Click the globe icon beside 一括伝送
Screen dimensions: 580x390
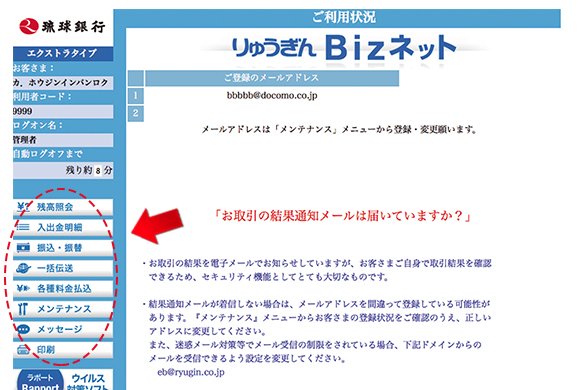click(23, 268)
